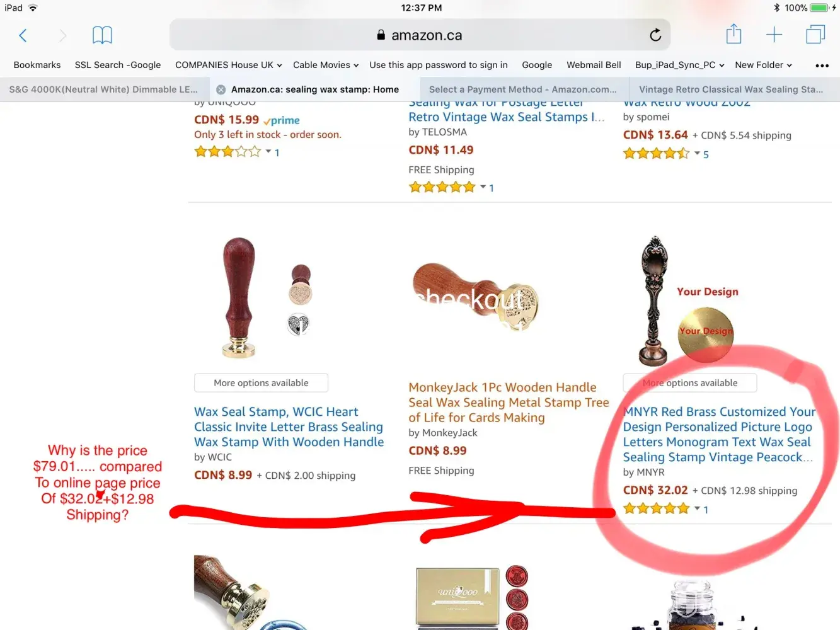The width and height of the screenshot is (840, 630).
Task: Expand rating breakdown arrow for MNYR stamp
Action: (x=698, y=508)
